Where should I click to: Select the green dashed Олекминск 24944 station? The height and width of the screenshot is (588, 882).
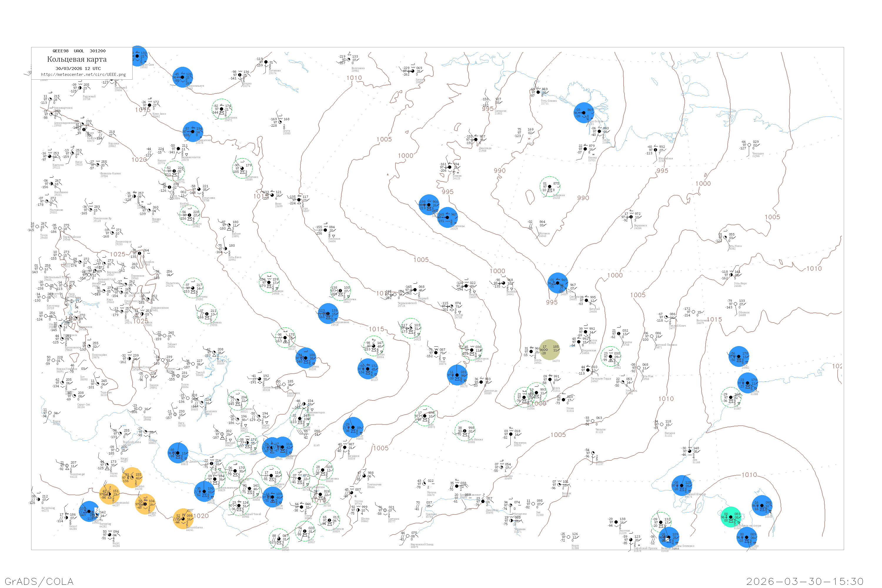point(472,350)
